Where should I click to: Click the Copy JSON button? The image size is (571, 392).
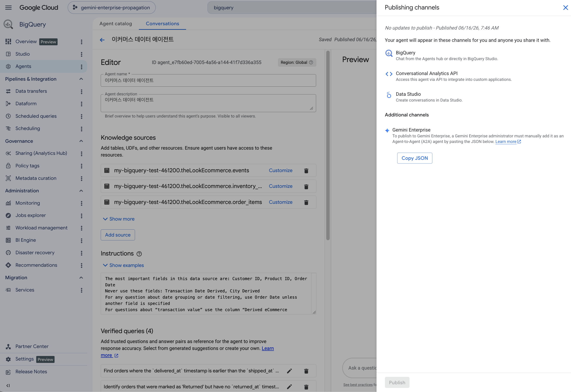(x=414, y=158)
